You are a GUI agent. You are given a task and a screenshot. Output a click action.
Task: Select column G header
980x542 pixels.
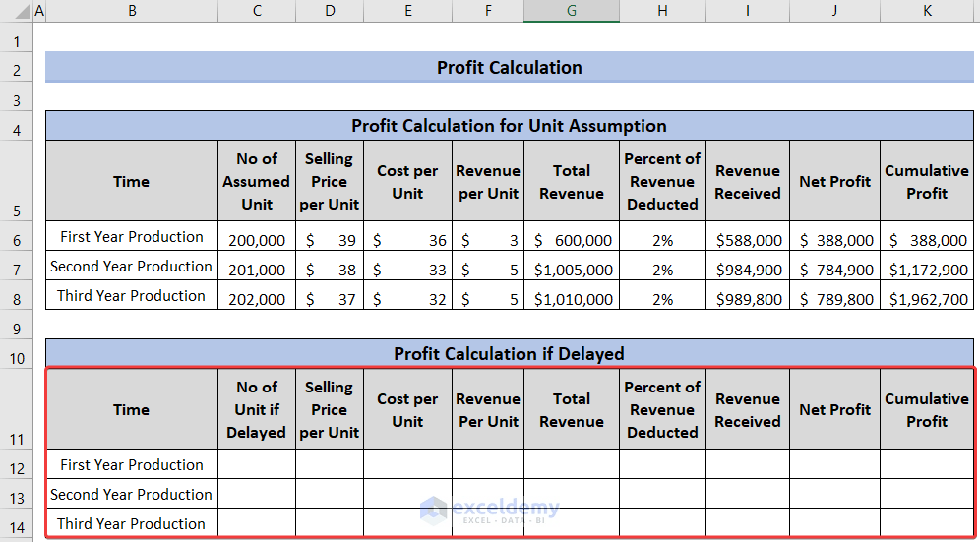(572, 11)
